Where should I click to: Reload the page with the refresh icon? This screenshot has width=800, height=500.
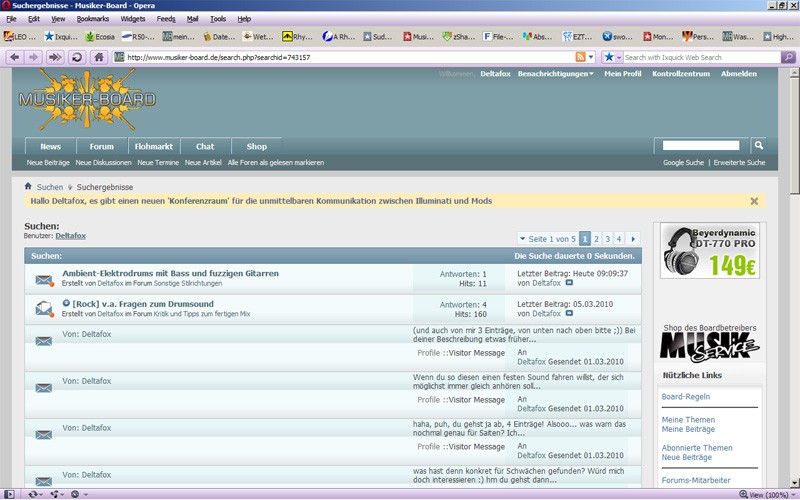(x=76, y=57)
